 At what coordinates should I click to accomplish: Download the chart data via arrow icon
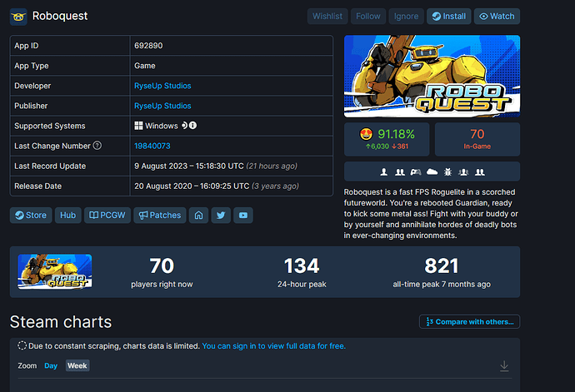click(504, 365)
